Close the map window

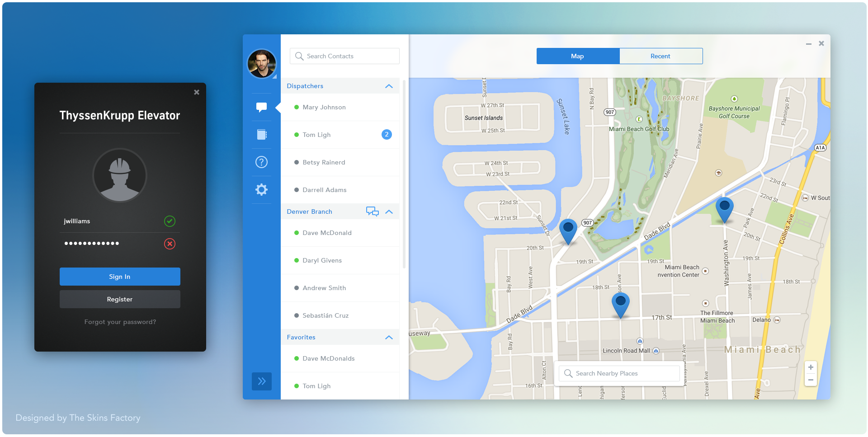coord(821,43)
